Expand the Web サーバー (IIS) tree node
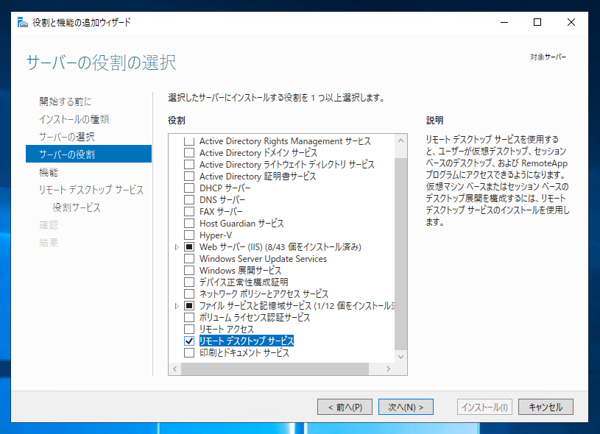The width and height of the screenshot is (600, 434). pos(176,247)
